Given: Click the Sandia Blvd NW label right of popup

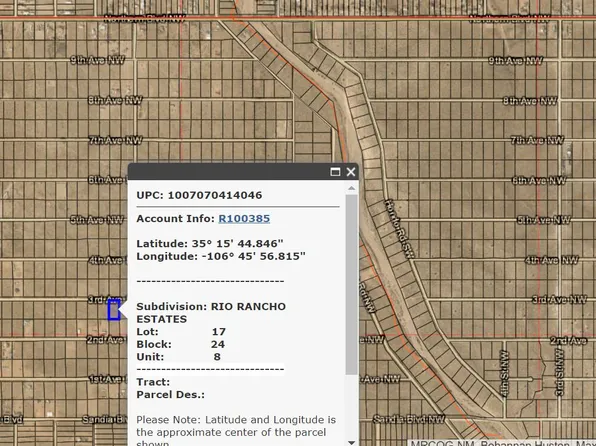Looking at the screenshot, I should [x=409, y=419].
